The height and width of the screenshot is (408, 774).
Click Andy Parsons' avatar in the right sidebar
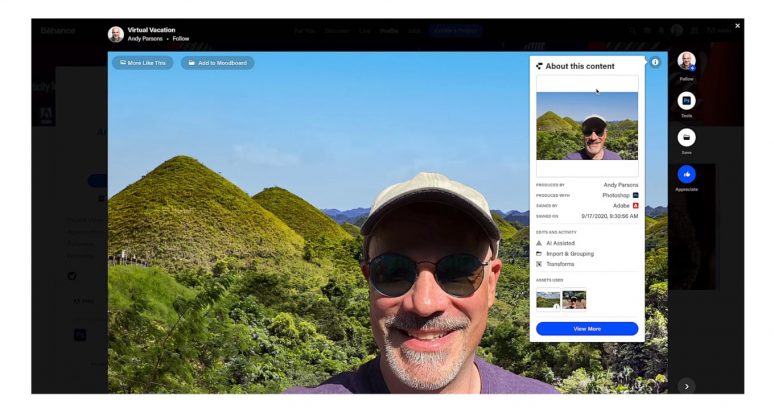click(686, 62)
